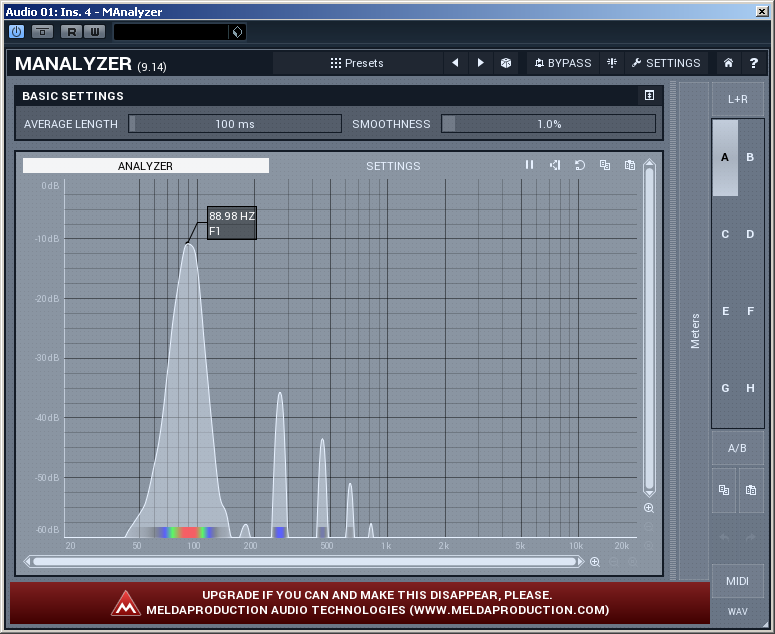Select preset slot H

(750, 388)
